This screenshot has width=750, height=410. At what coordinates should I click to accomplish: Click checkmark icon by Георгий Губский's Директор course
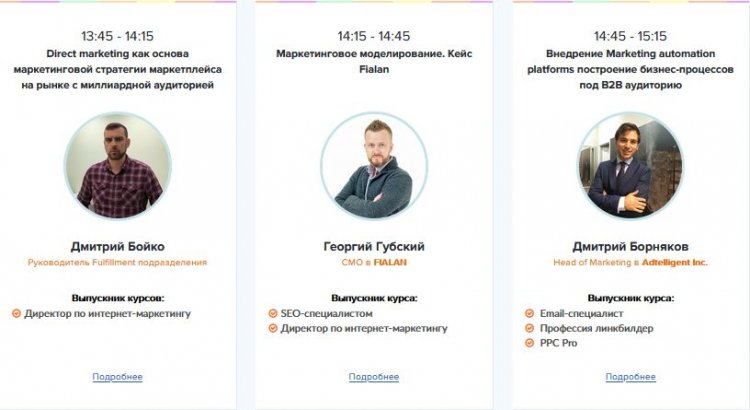point(273,329)
